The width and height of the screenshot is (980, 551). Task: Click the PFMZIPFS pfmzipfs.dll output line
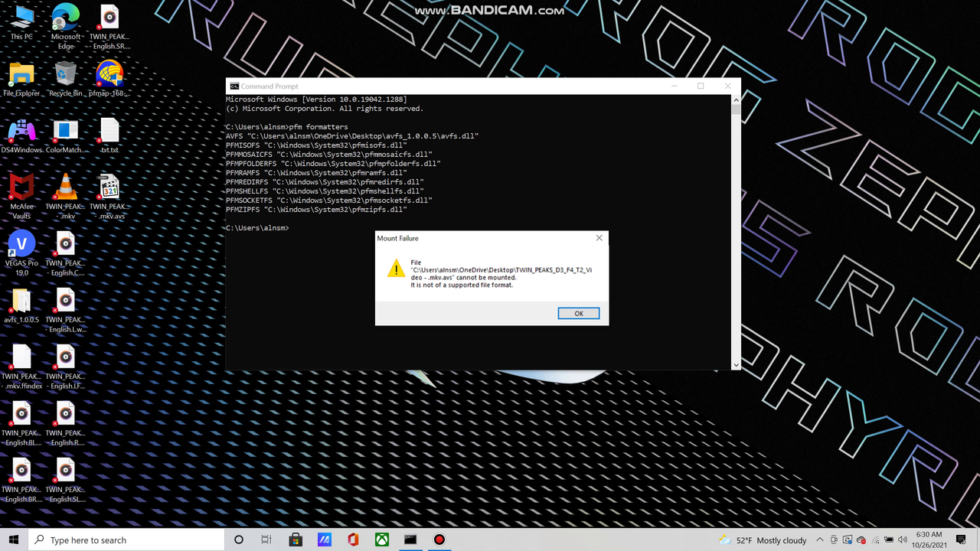point(316,210)
